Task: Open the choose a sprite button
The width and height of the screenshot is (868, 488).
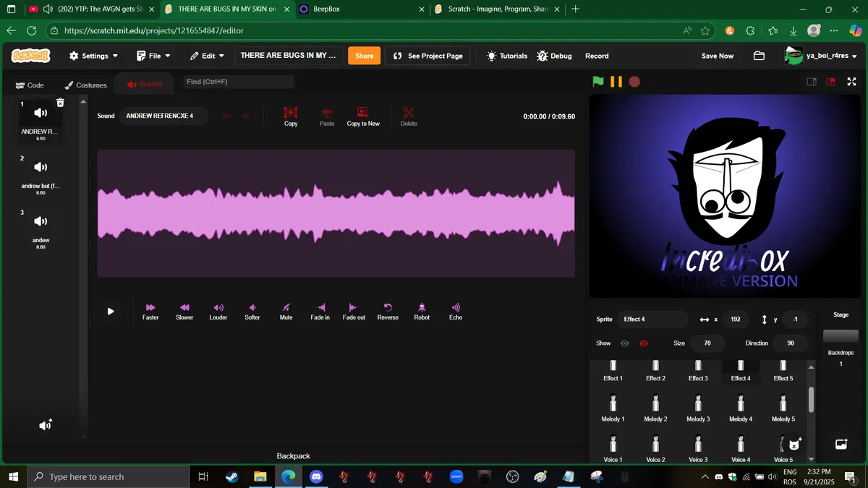Action: (x=794, y=444)
